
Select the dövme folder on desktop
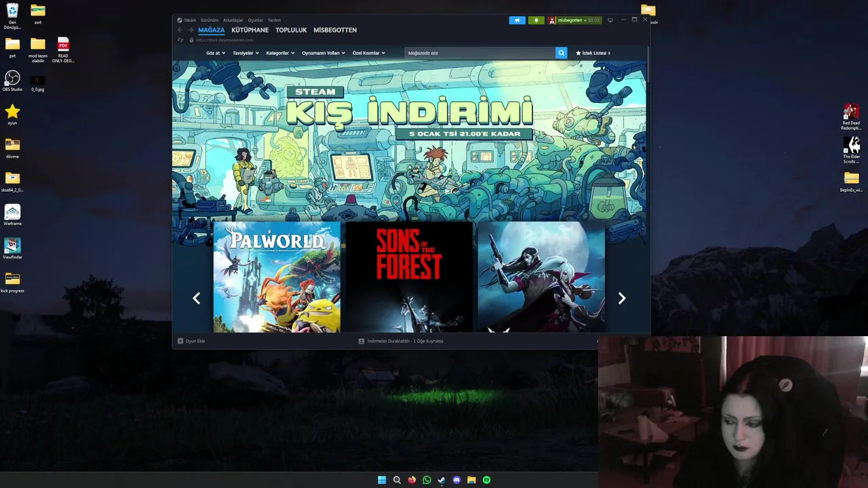pos(12,148)
